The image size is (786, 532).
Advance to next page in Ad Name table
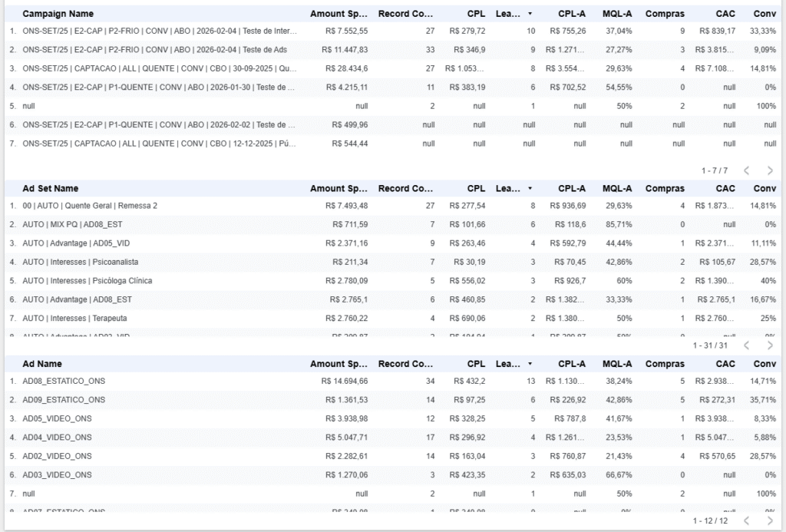[770, 520]
